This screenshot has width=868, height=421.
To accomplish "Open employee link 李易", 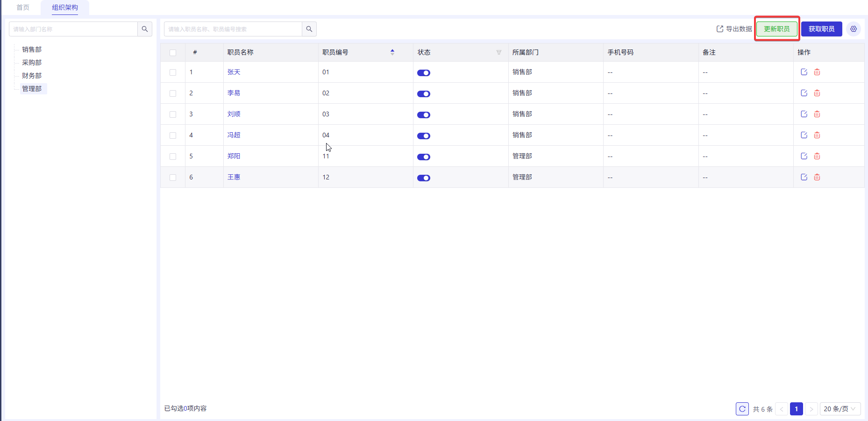I will (234, 93).
